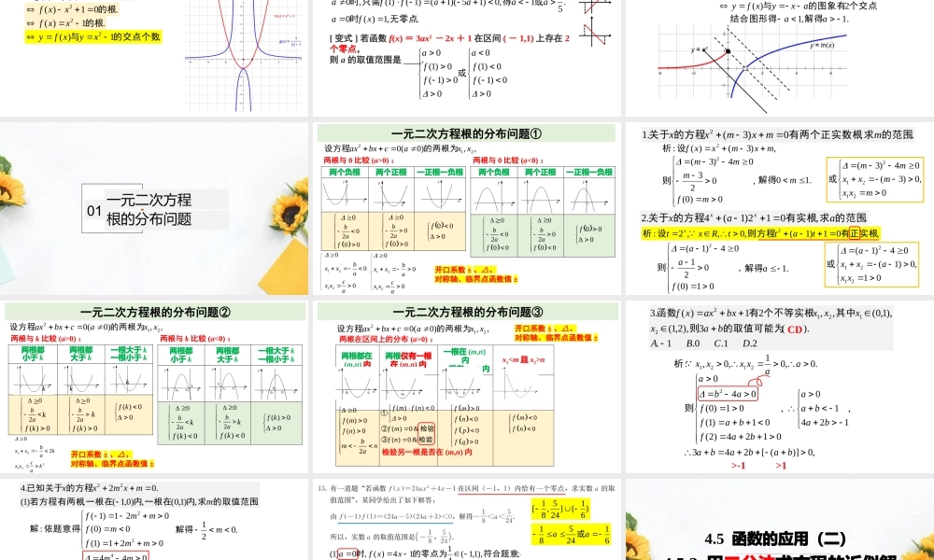Image resolution: width=934 pixels, height=560 pixels.
Task: Click the highlighted line 'y=f(x)与y=x²-1的交点个数'
Action: 92,37
